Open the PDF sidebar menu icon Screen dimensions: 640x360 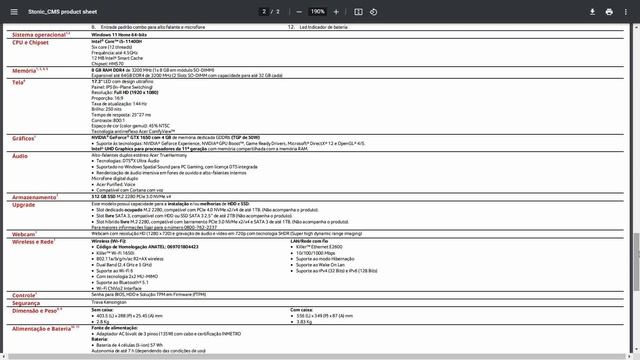pos(14,12)
